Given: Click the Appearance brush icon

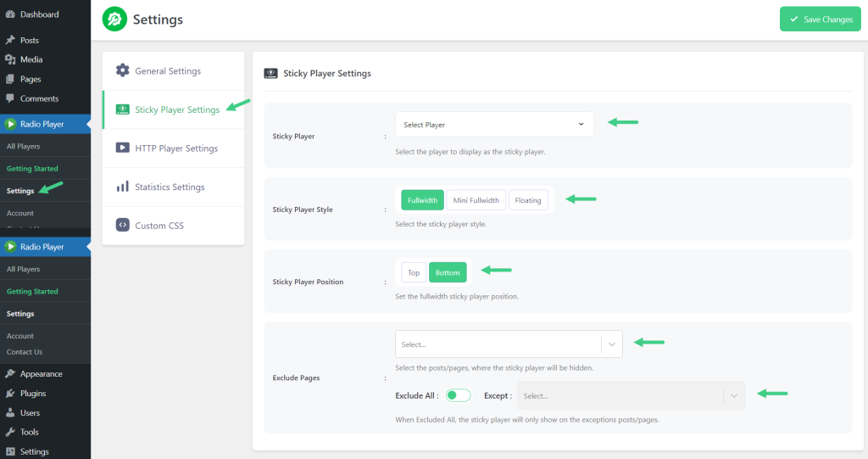Looking at the screenshot, I should coord(10,373).
